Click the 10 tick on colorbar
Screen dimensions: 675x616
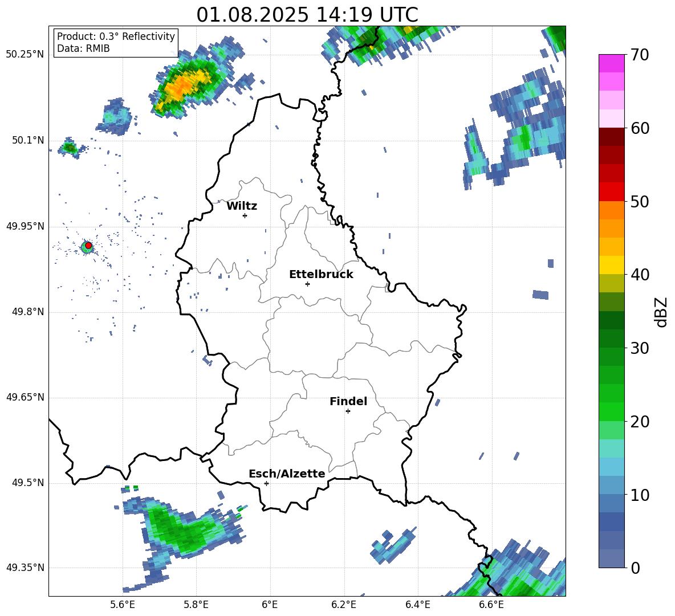[x=639, y=495]
